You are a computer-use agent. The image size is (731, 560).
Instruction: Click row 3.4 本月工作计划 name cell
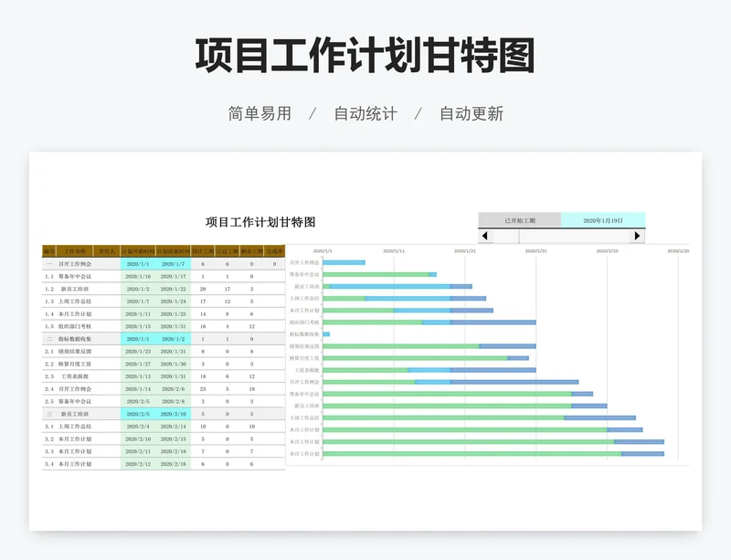click(x=75, y=464)
